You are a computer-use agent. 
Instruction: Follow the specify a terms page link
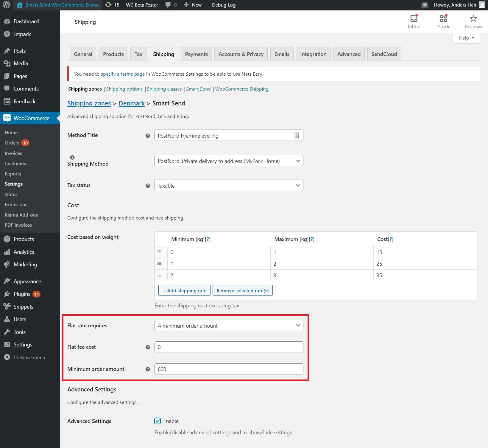pyautogui.click(x=123, y=74)
